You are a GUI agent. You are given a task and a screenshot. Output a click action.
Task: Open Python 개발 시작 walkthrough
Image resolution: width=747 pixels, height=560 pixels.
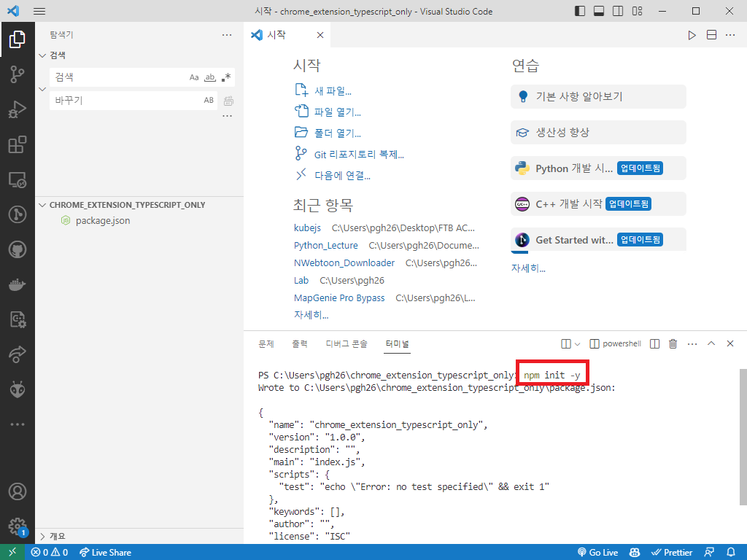pos(598,168)
